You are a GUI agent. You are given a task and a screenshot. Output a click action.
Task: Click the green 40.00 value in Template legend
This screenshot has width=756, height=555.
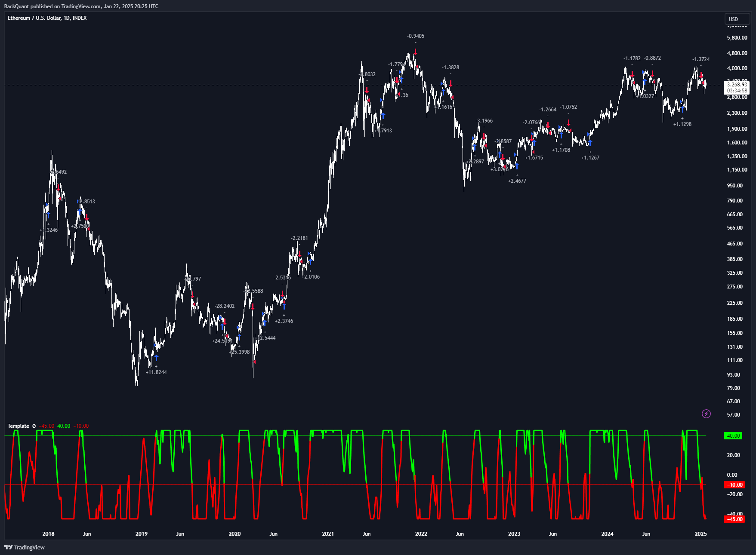point(64,426)
